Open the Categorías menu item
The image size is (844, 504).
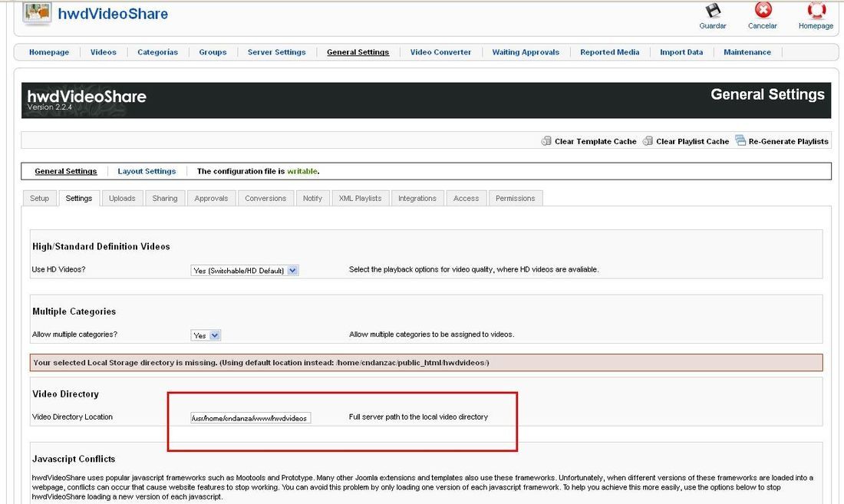pos(158,52)
